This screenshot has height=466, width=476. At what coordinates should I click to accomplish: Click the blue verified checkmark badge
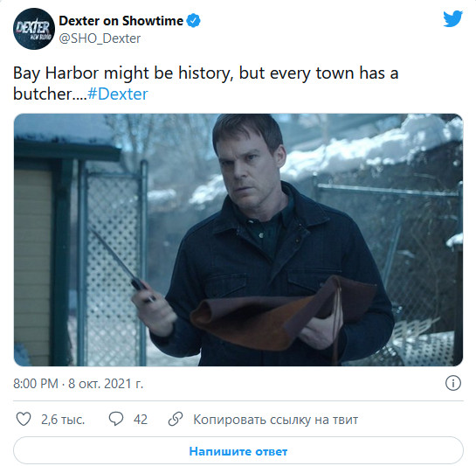pos(193,21)
